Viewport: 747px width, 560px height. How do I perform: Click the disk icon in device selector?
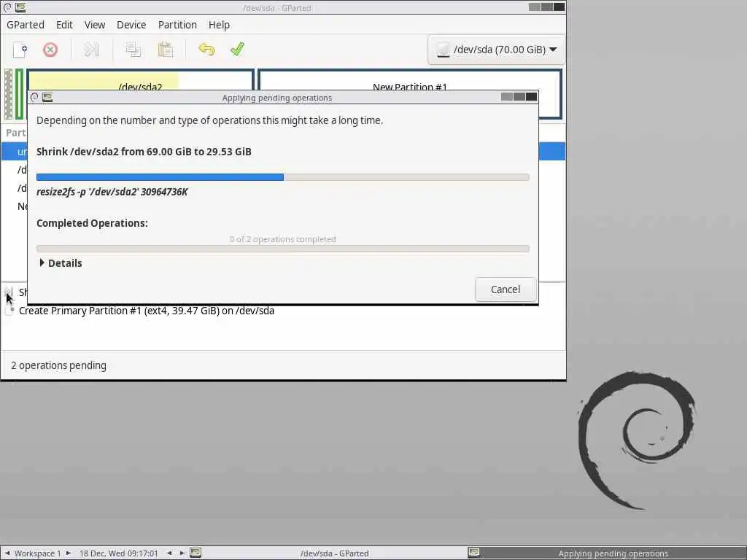tap(443, 50)
